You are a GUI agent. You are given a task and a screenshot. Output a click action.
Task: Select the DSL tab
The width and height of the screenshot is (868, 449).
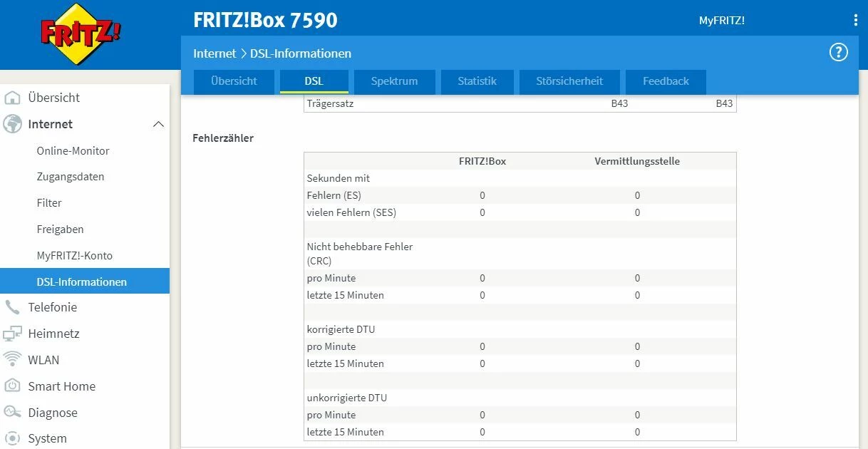coord(314,81)
